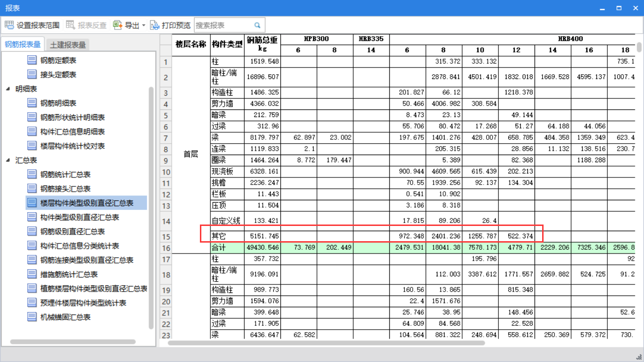Click the value 16896.507
The height and width of the screenshot is (362, 644).
pos(262,77)
